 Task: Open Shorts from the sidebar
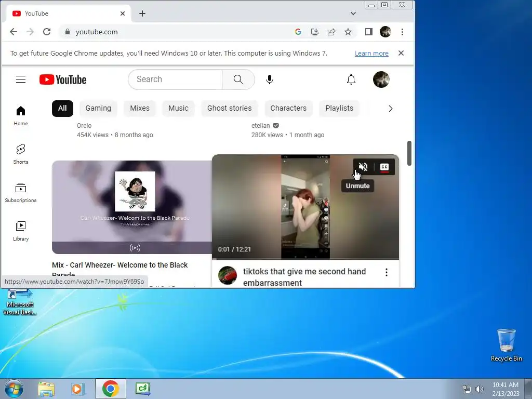(x=21, y=154)
